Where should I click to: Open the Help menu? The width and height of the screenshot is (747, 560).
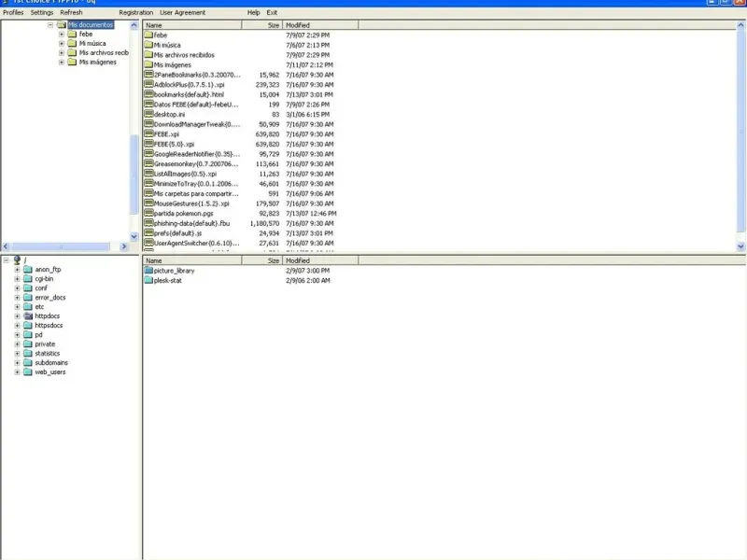click(x=253, y=12)
